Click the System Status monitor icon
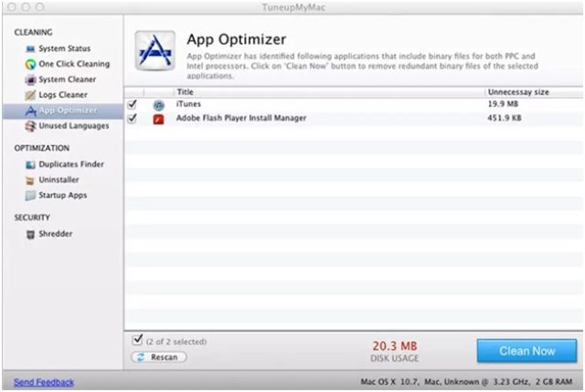585x392 pixels. [30, 48]
